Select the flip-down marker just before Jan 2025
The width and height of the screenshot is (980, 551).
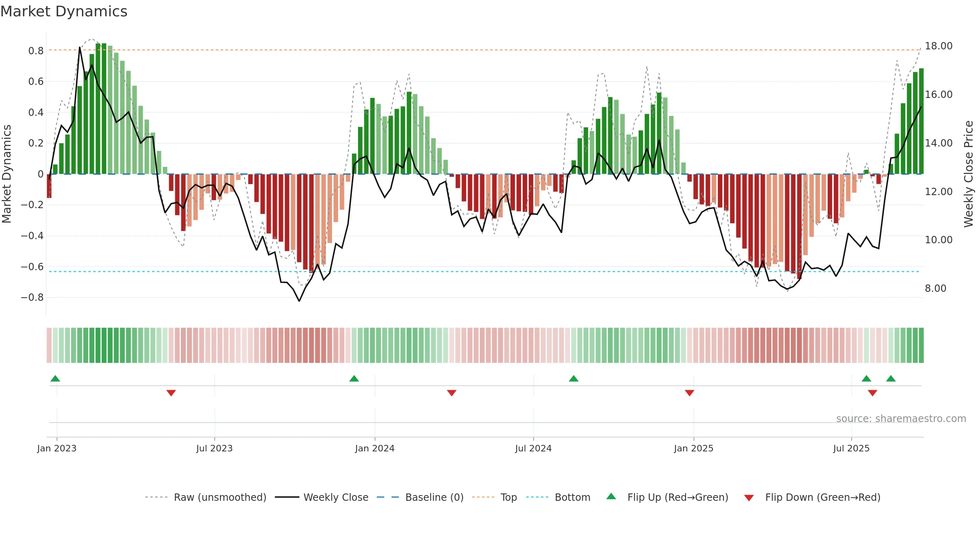point(690,393)
